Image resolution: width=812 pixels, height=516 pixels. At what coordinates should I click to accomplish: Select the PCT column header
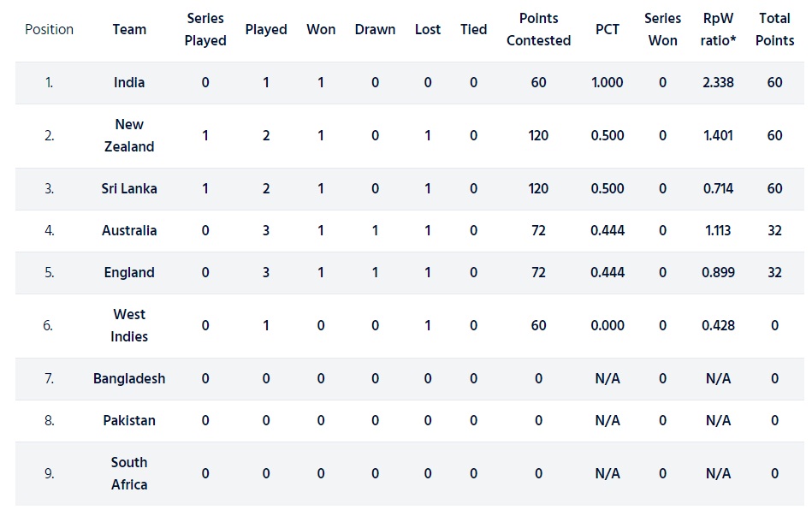click(608, 30)
